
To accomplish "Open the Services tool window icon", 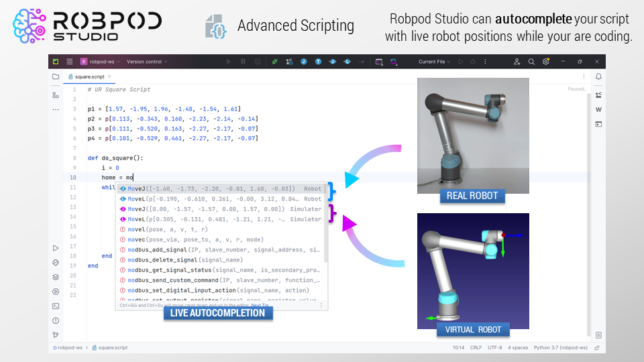I will click(56, 292).
